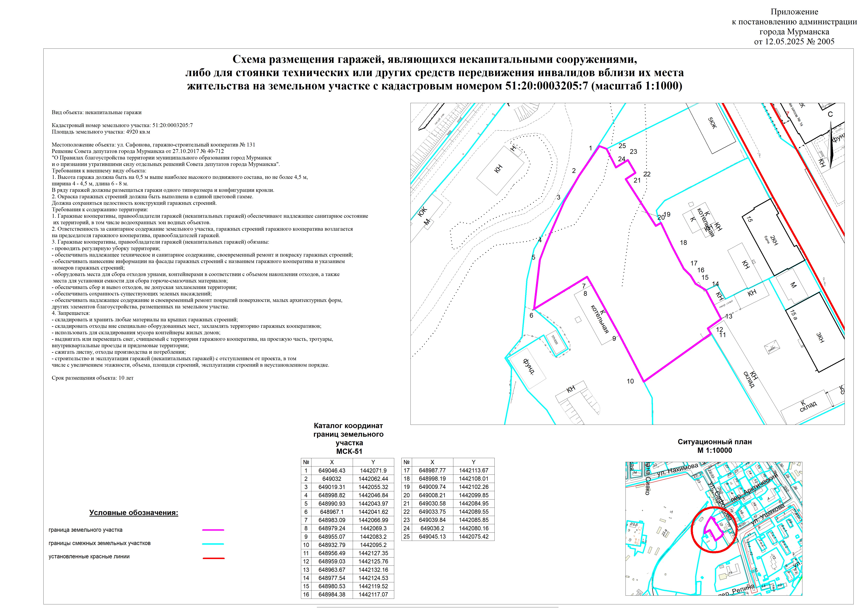
Task: Click the 5КЖ building label on map
Action: coord(712,123)
